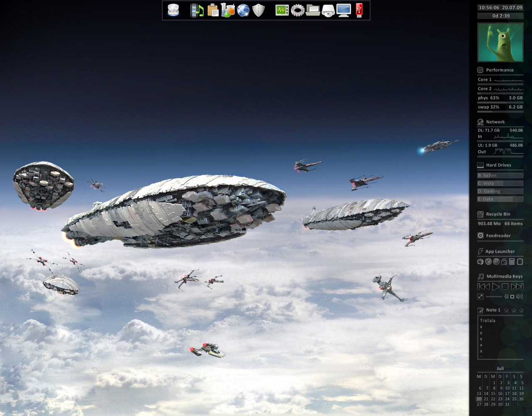532x416 pixels.
Task: Click the 10:56:06 clock display
Action: (x=488, y=7)
